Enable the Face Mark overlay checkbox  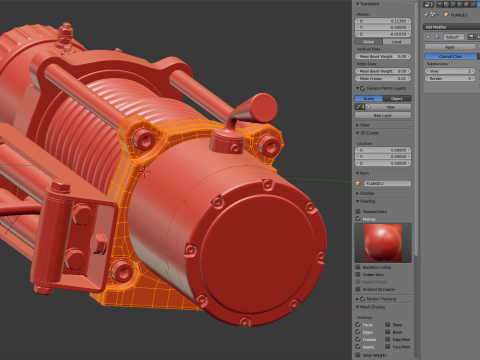coord(388,346)
